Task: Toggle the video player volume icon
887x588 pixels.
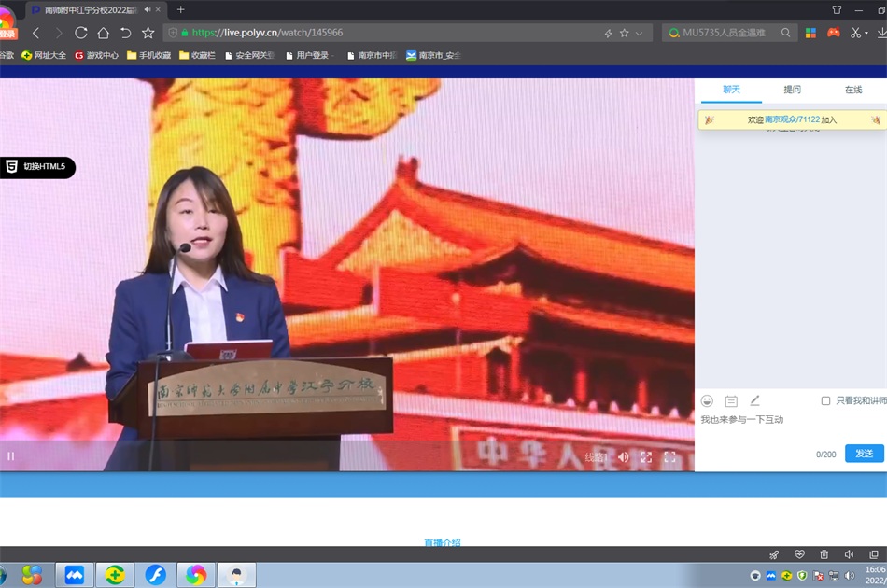Action: click(x=624, y=456)
